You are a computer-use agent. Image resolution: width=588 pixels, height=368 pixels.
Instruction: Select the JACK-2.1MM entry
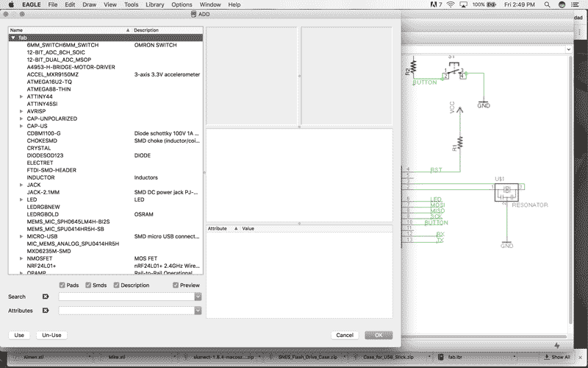tap(43, 192)
